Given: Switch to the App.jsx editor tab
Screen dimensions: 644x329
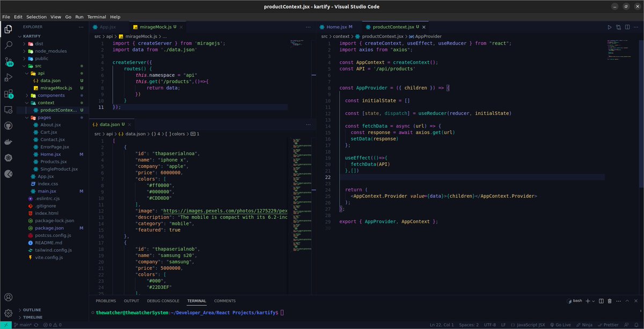Looking at the screenshot, I should pos(107,27).
